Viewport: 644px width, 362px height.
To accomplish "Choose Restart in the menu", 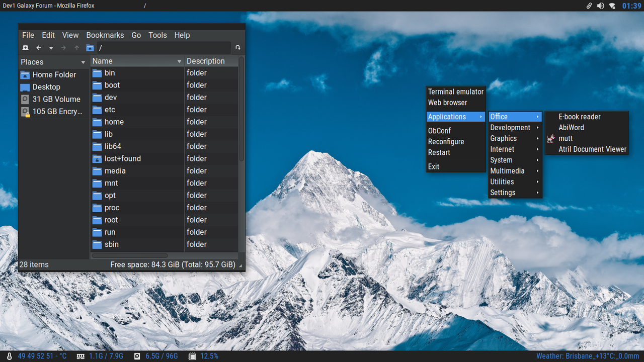I will 456,152.
